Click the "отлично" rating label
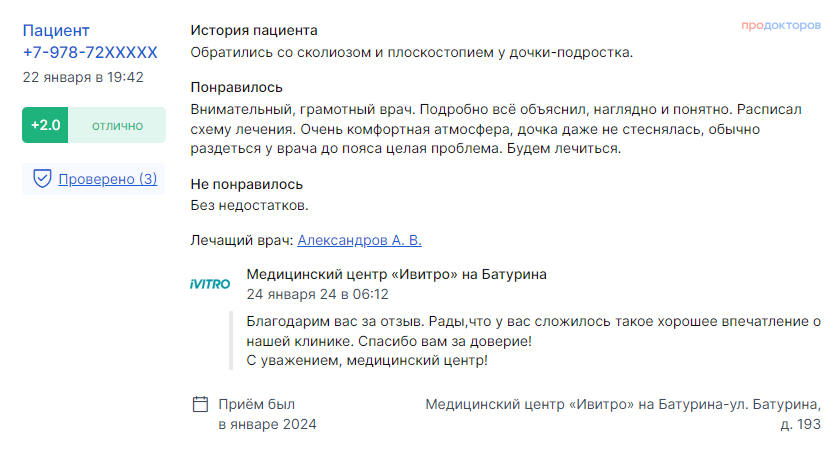The width and height of the screenshot is (838, 450). [116, 126]
